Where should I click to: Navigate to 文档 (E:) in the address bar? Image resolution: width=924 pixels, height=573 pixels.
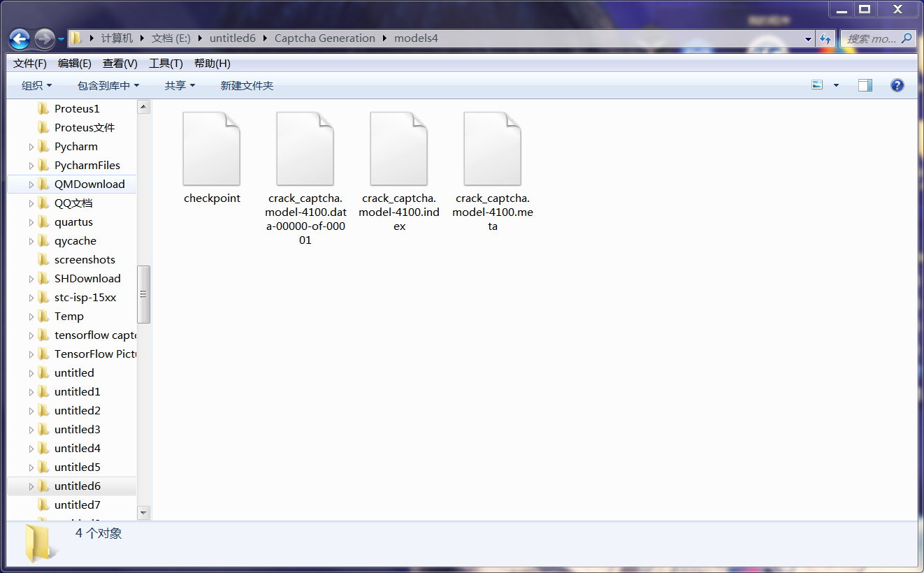171,38
